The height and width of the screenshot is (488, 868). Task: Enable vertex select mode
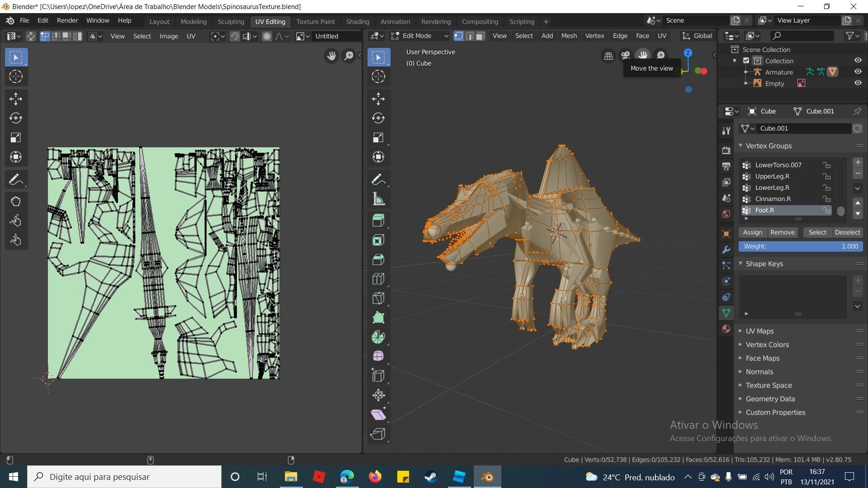[x=458, y=36]
